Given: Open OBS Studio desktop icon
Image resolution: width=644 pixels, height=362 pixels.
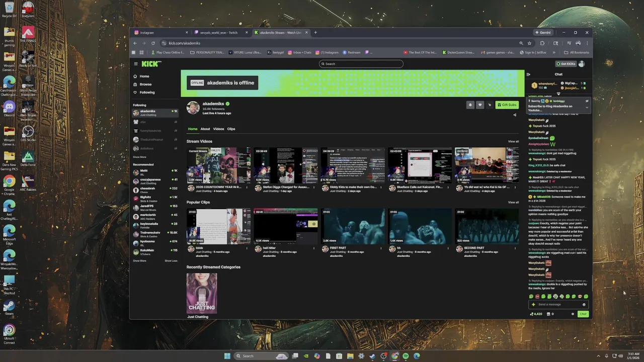Looking at the screenshot, I should pyautogui.click(x=28, y=134).
